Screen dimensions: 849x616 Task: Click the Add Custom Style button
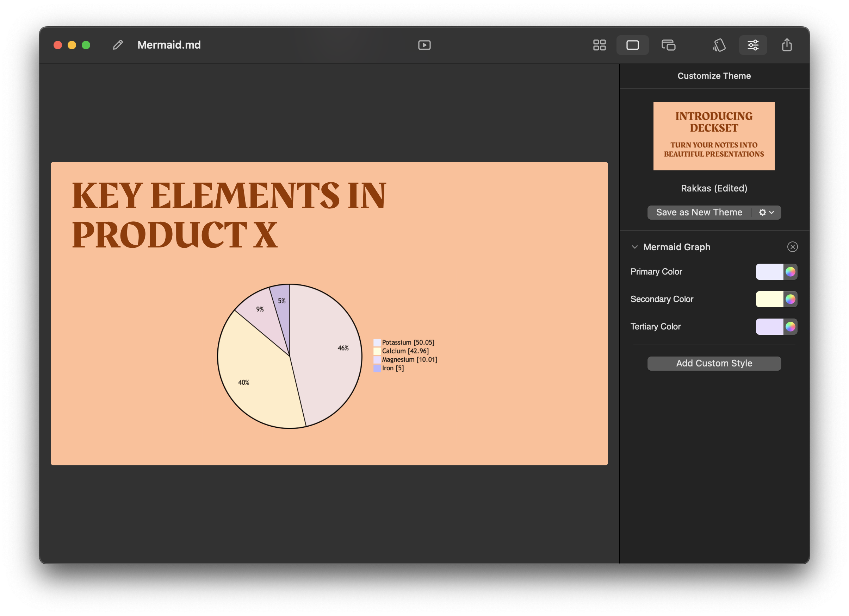pos(714,364)
